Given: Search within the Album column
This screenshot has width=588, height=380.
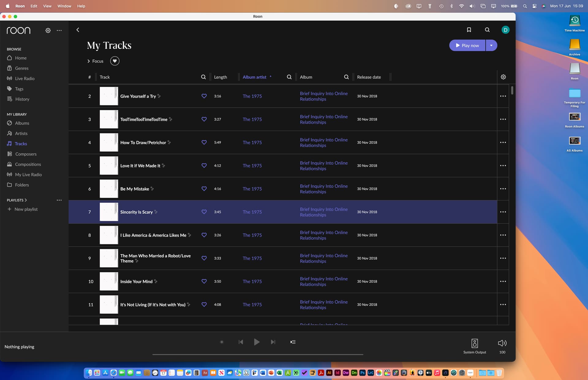Looking at the screenshot, I should pos(346,77).
